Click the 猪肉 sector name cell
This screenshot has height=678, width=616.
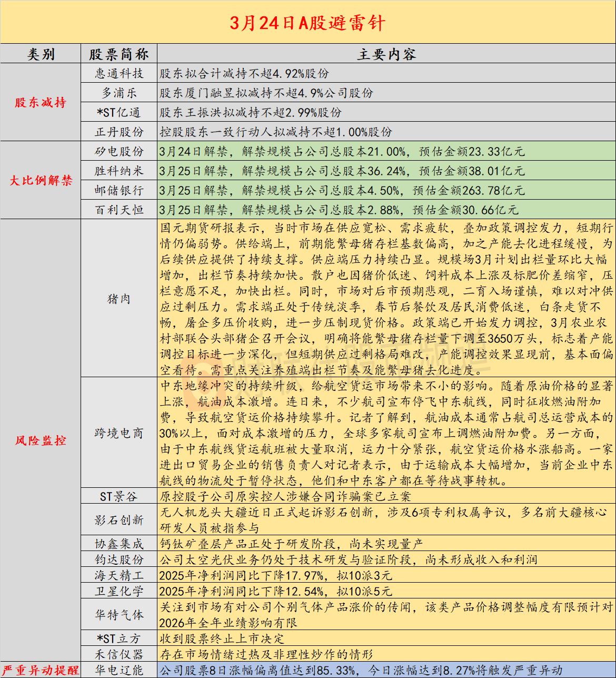click(x=119, y=299)
